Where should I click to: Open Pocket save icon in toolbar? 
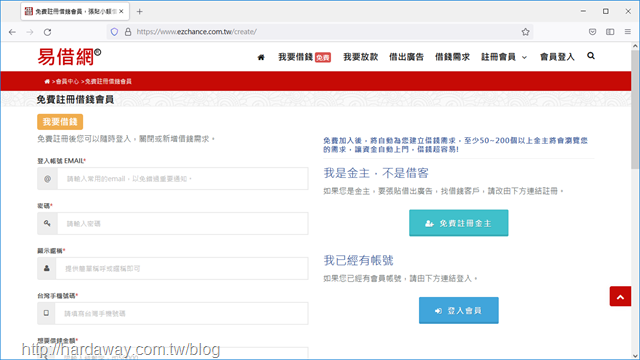tap(592, 32)
